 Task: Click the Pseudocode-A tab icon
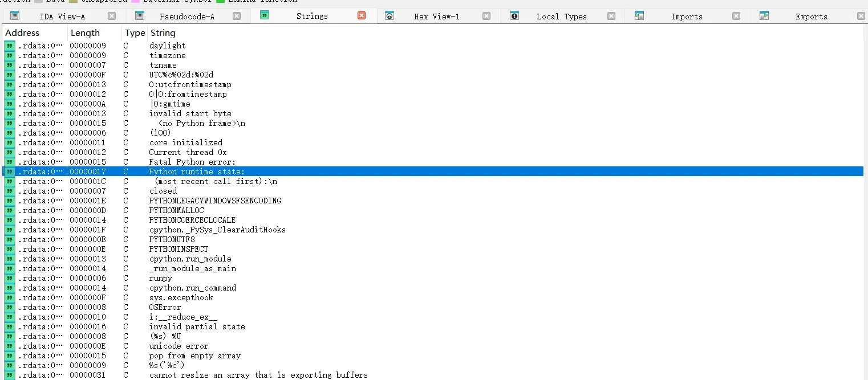click(x=140, y=16)
